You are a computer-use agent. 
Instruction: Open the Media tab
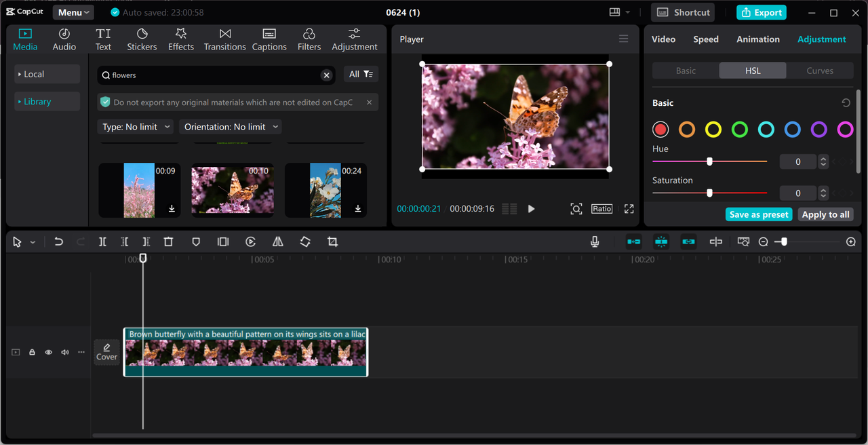coord(25,40)
